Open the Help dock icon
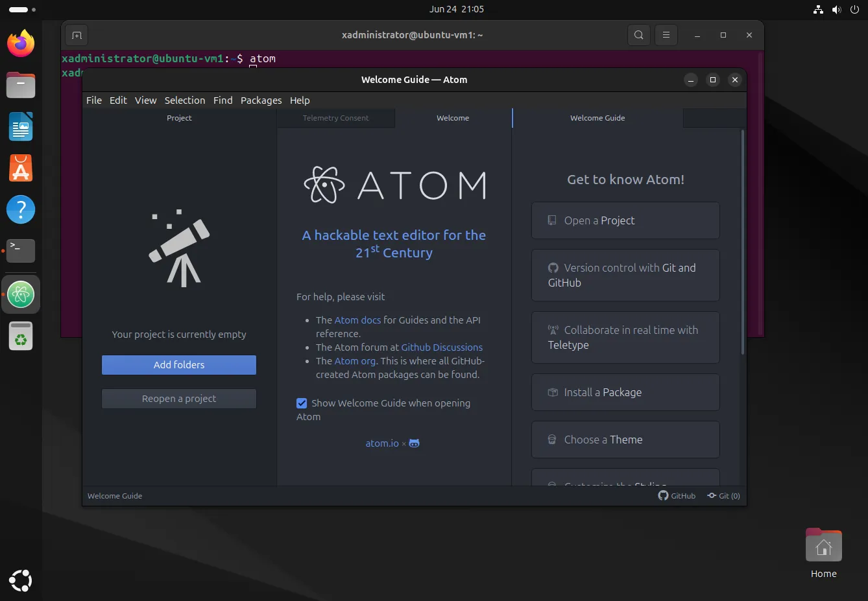 click(x=21, y=209)
